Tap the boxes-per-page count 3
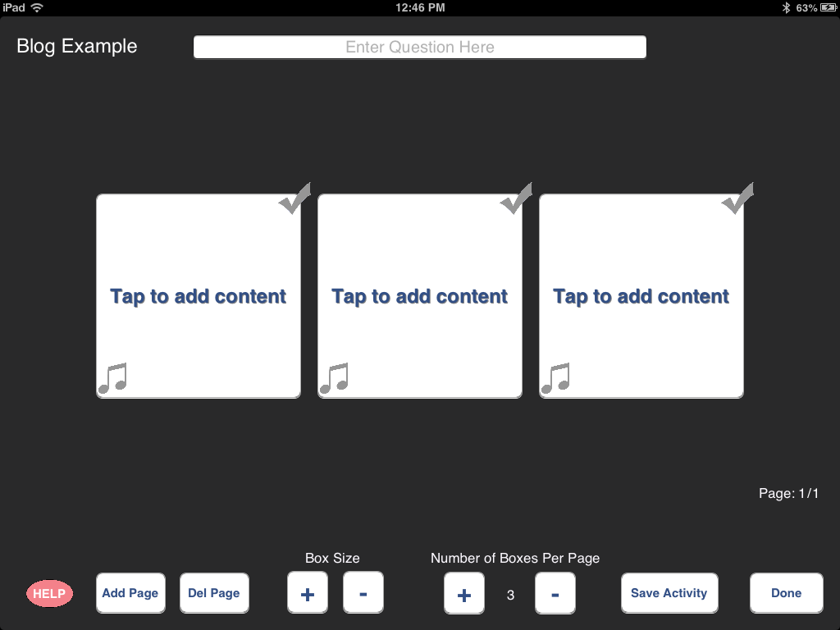 [x=510, y=595]
